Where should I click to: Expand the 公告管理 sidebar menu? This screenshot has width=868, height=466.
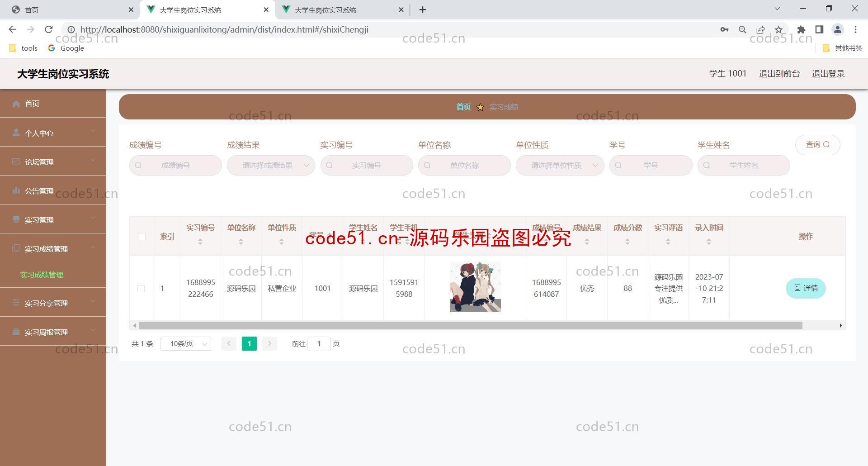53,190
